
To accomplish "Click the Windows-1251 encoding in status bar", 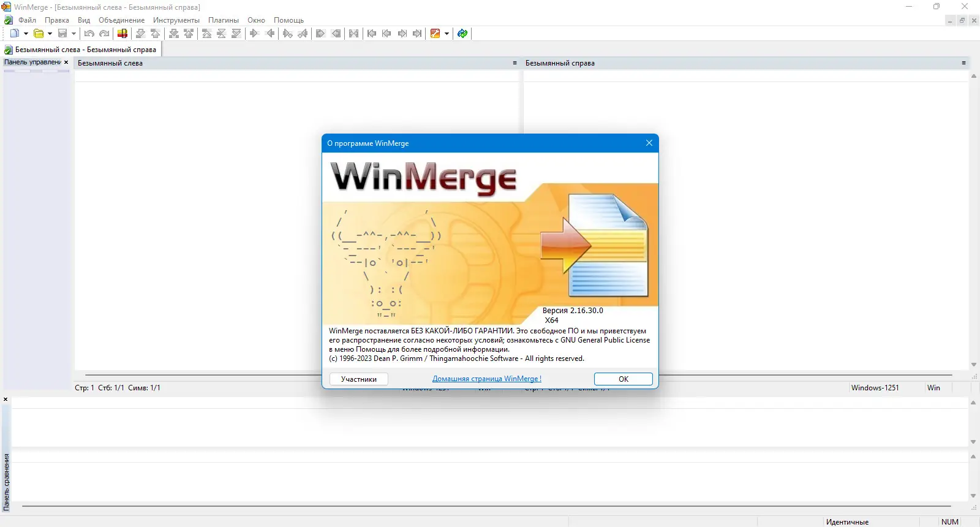I will (875, 388).
